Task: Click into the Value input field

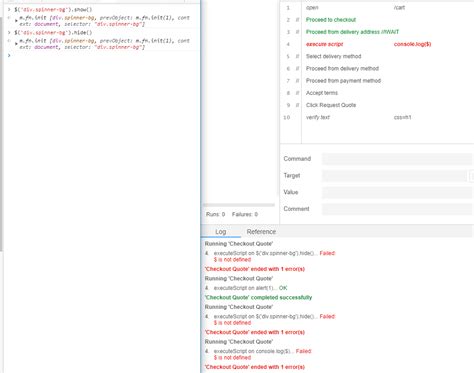Action: (x=397, y=192)
